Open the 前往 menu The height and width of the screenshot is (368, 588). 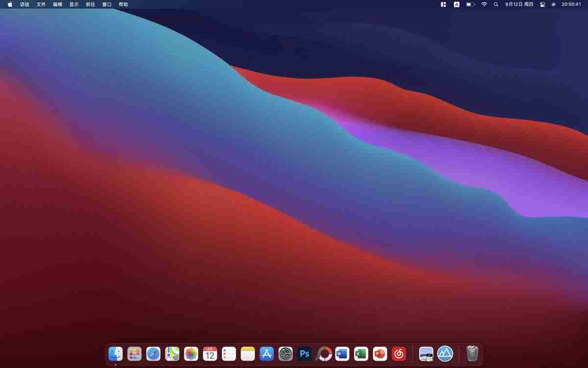coord(90,4)
